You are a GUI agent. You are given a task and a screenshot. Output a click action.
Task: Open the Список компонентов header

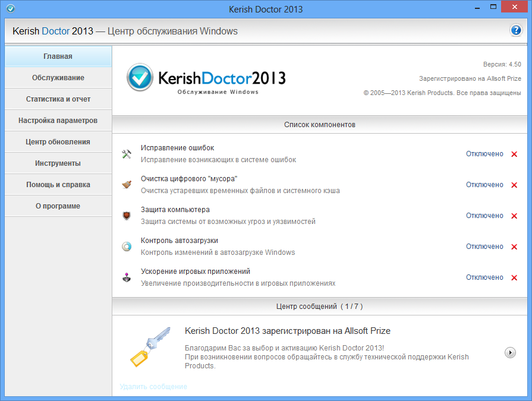320,125
